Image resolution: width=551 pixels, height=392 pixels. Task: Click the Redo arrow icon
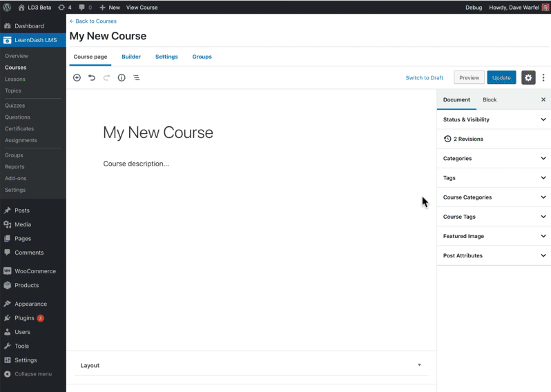pyautogui.click(x=106, y=77)
